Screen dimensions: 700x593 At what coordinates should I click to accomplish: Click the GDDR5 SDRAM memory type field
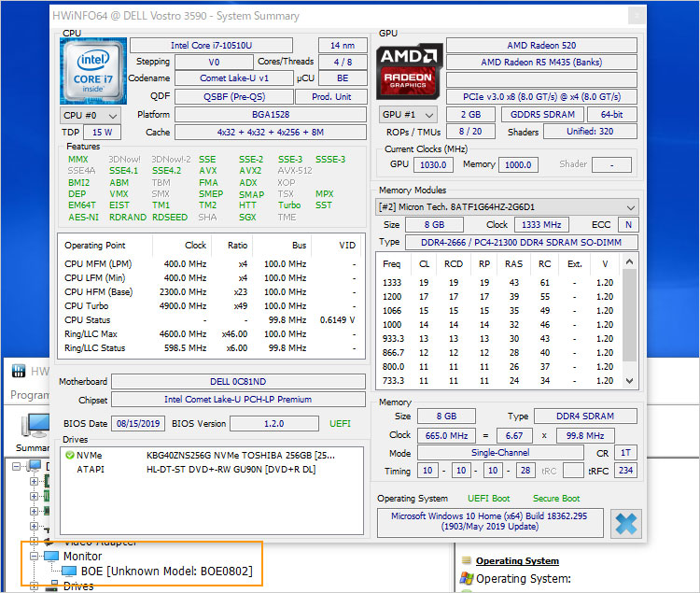point(542,114)
